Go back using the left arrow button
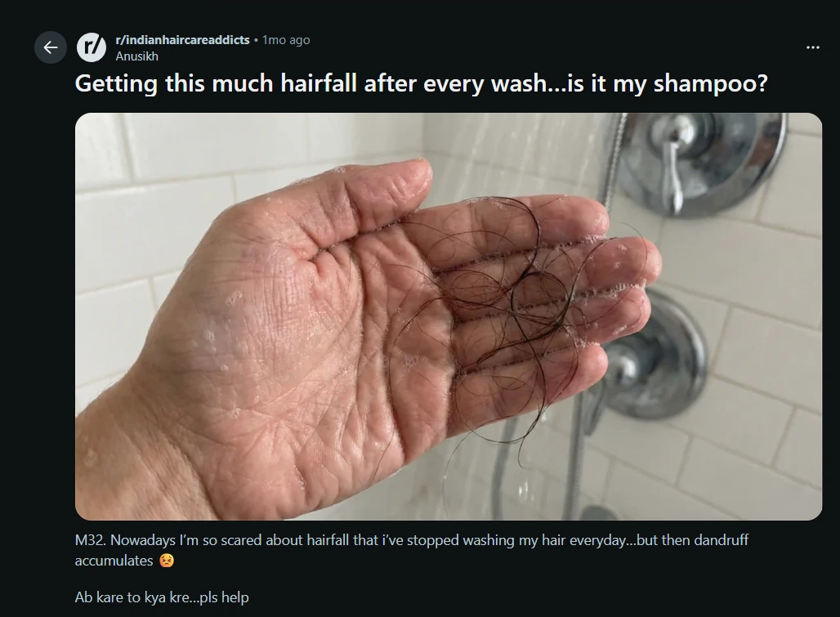The image size is (840, 617). pyautogui.click(x=51, y=47)
